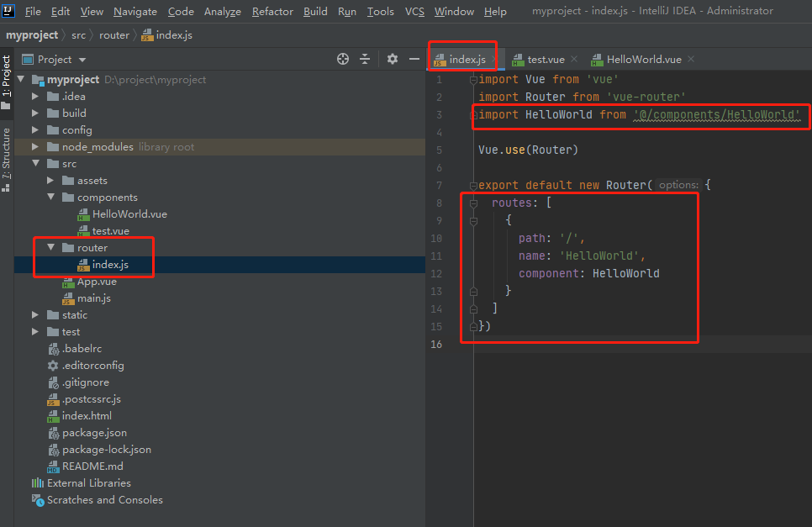Toggle the 7: Structure tool window button

click(x=6, y=160)
